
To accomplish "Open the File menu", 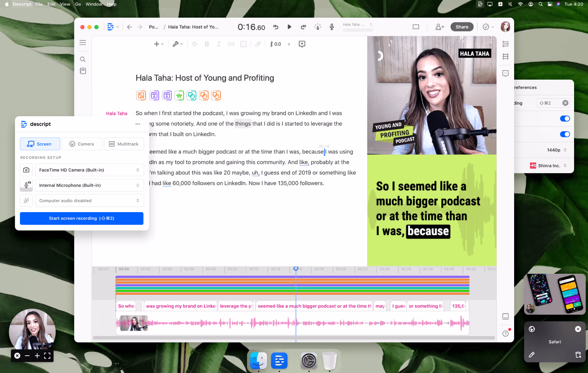I will (39, 4).
